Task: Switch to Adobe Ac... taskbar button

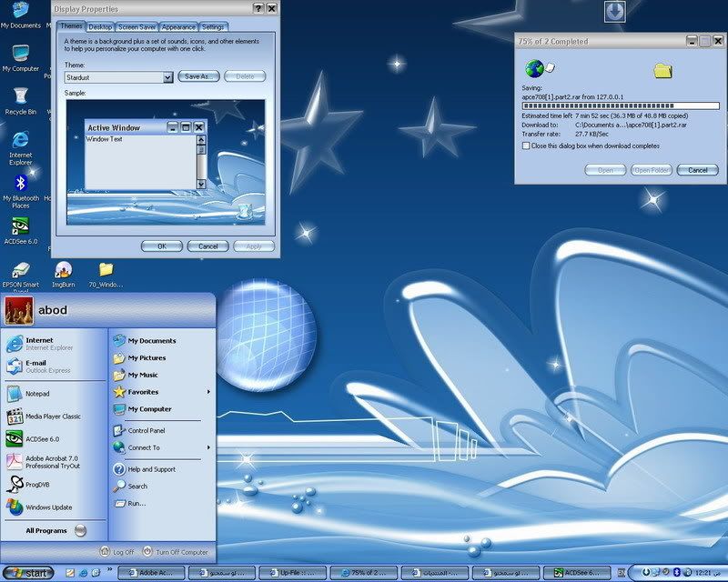Action: coord(152,573)
